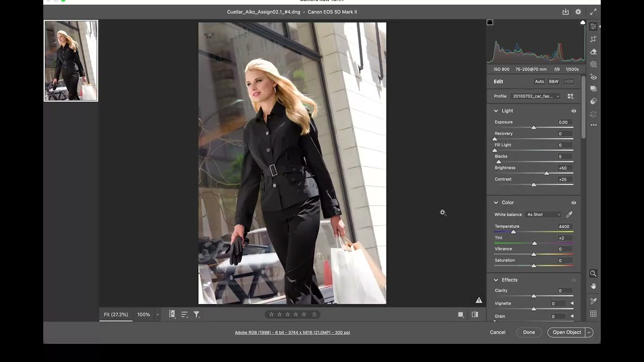This screenshot has height=362, width=644.
Task: Open the Presets panel icon
Action: point(593,101)
